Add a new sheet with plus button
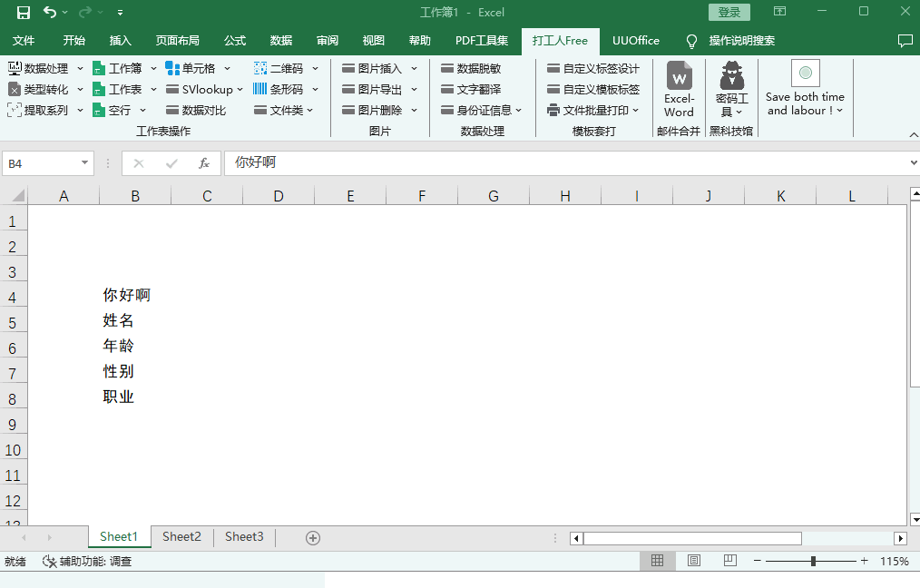The image size is (920, 588). pyautogui.click(x=313, y=538)
